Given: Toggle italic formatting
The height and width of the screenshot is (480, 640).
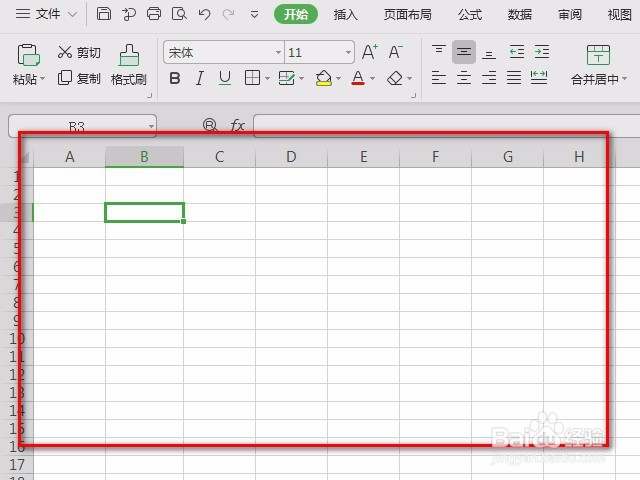Looking at the screenshot, I should tap(200, 78).
